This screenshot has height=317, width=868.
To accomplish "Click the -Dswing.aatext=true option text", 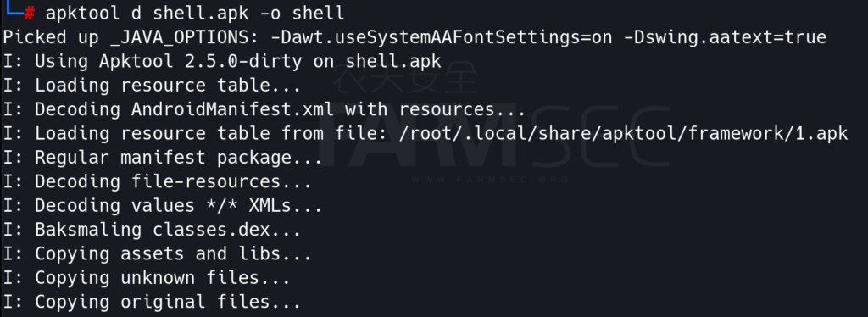I will tap(725, 37).
